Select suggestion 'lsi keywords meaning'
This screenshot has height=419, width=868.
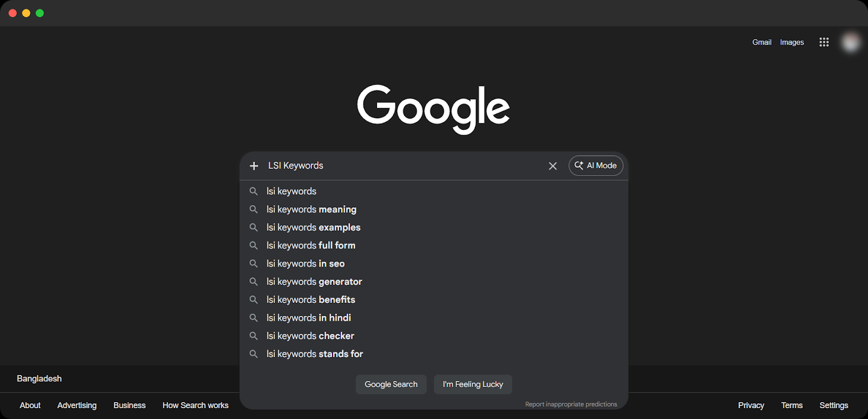[x=434, y=210]
